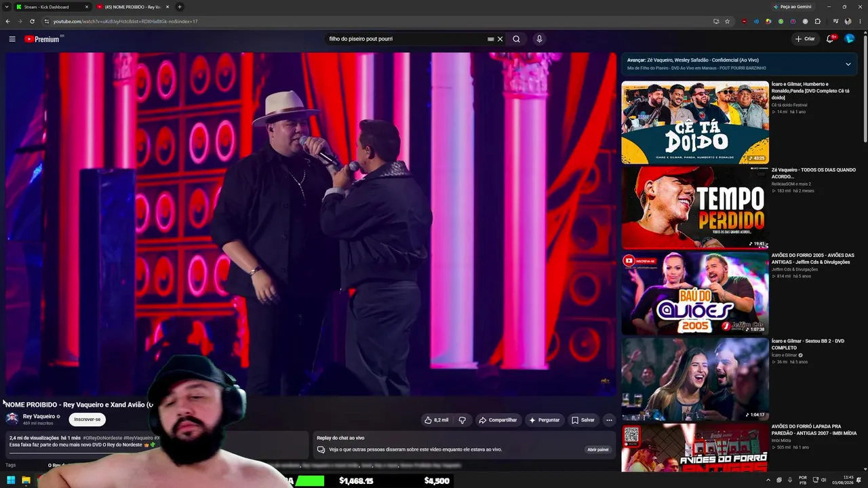The image size is (868, 488).
Task: Show hidden system tray icons
Action: coord(768,481)
